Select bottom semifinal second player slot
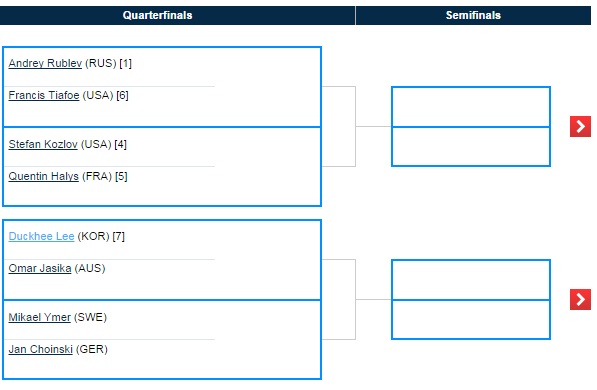Screen dimensions: 597x390 pyautogui.click(x=471, y=320)
